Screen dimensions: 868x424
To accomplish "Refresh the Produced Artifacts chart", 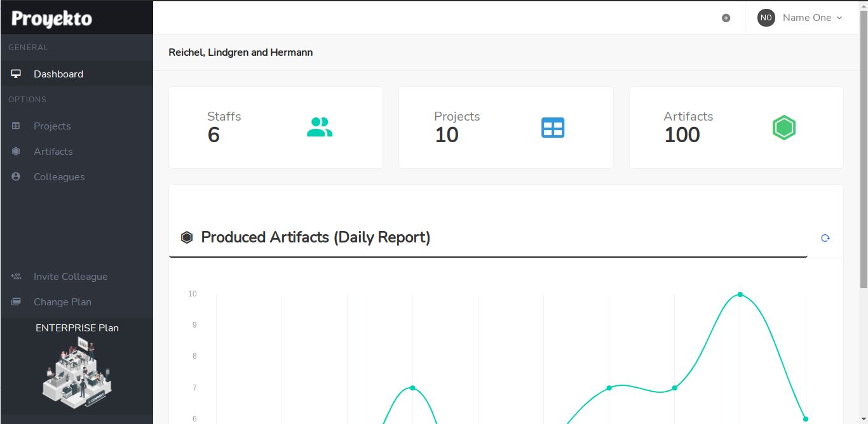I will coord(825,238).
